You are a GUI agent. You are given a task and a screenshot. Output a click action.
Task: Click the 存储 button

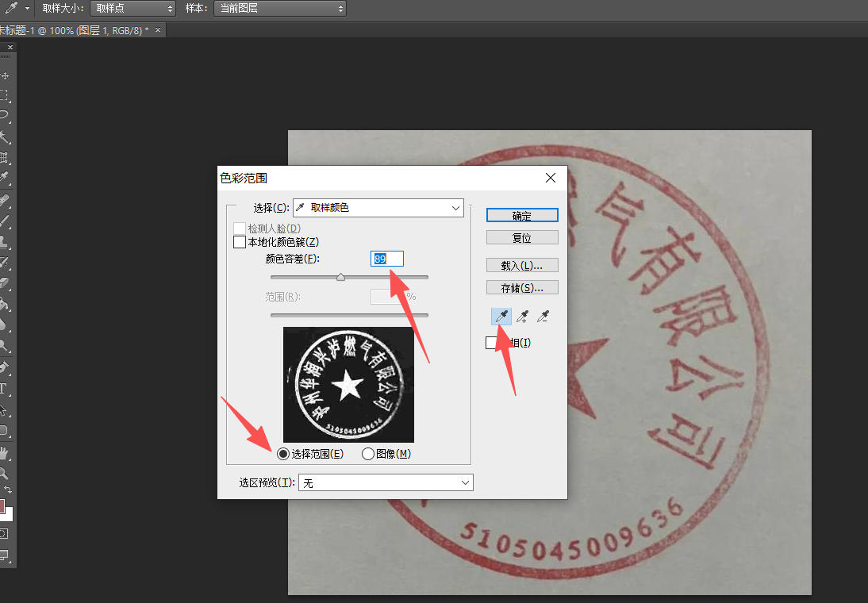pos(522,287)
